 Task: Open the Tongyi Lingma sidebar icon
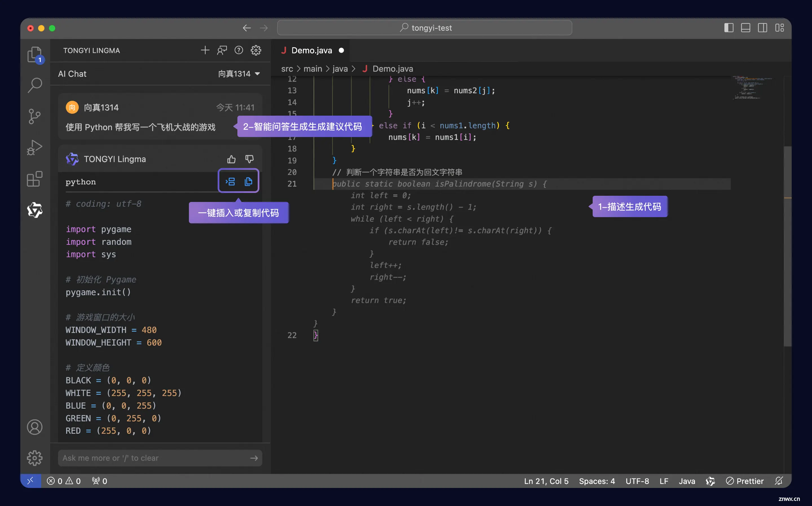tap(35, 210)
